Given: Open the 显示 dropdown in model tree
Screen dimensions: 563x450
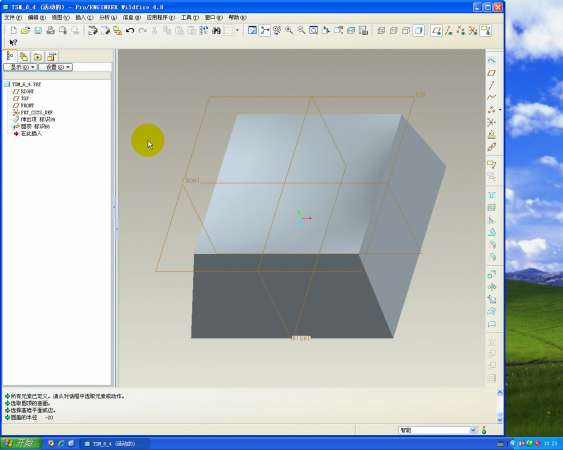Looking at the screenshot, I should click(x=20, y=67).
